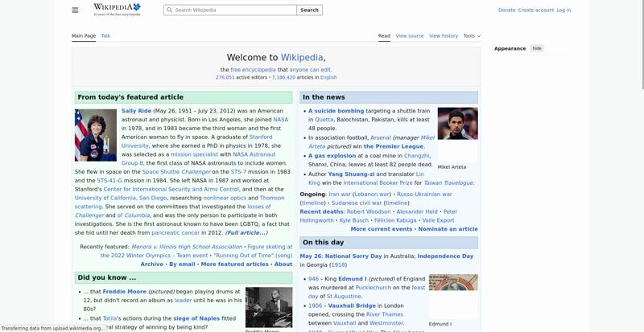
Task: Open the Mikel Arteta photo
Action: click(x=457, y=124)
